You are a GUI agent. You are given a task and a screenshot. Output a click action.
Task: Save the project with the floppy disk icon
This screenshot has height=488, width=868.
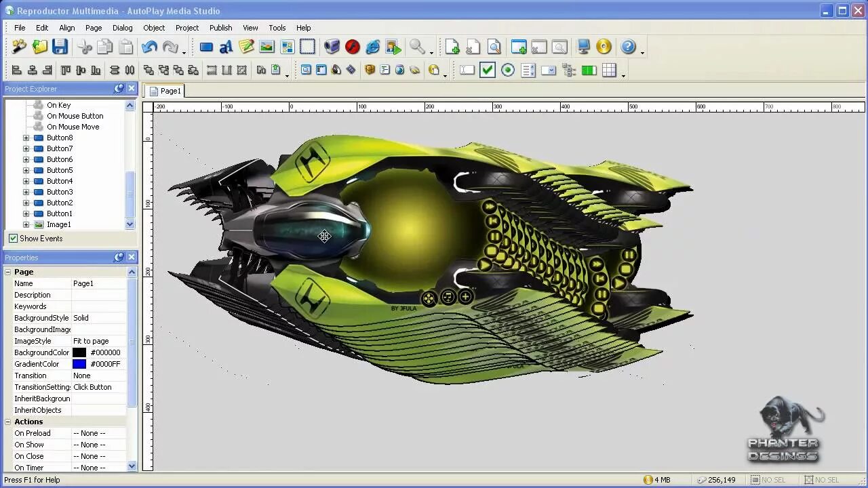point(60,47)
